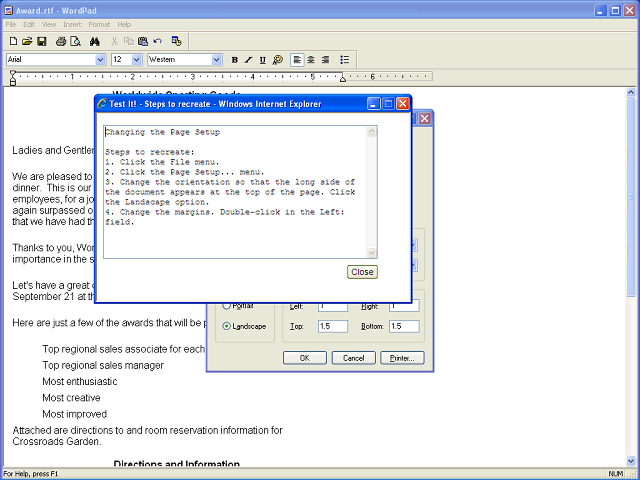The image size is (640, 480).
Task: Click the Find binoculars icon
Action: tap(94, 41)
